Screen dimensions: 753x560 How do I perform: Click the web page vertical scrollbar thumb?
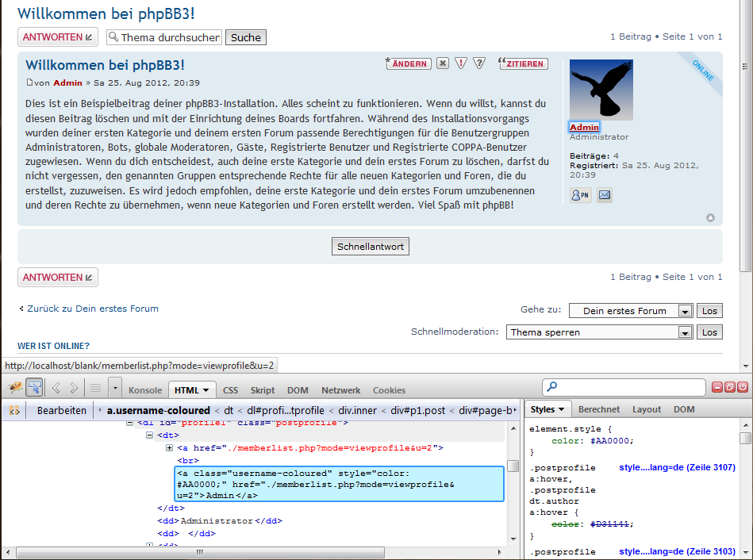(745, 135)
